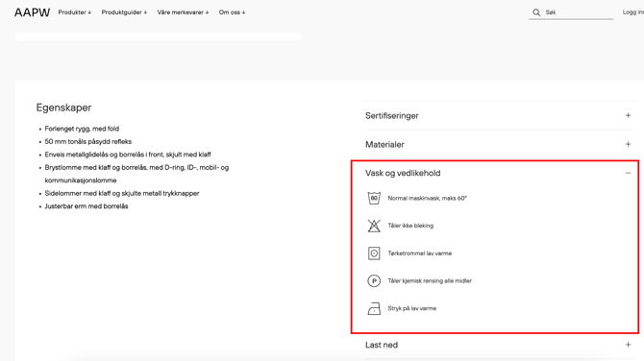The height and width of the screenshot is (361, 644).
Task: Click the tumble dryer low heat icon
Action: click(x=374, y=253)
